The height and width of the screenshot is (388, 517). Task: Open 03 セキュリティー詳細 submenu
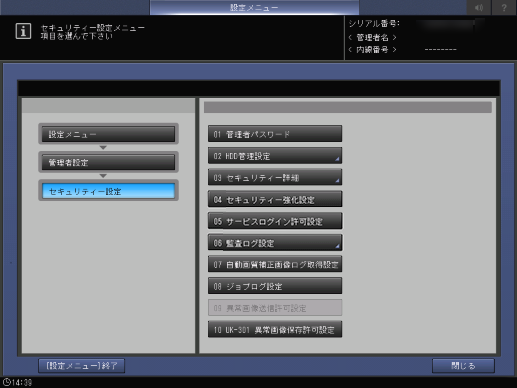pyautogui.click(x=275, y=177)
